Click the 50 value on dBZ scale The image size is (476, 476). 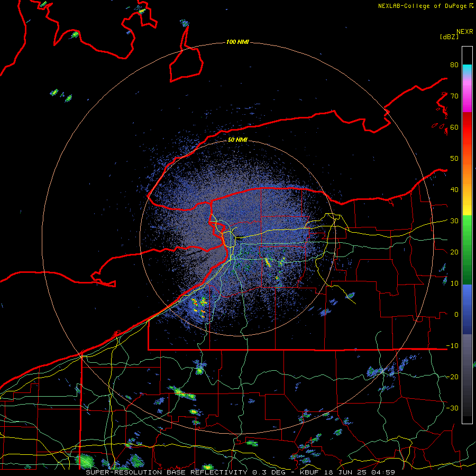pyautogui.click(x=454, y=159)
